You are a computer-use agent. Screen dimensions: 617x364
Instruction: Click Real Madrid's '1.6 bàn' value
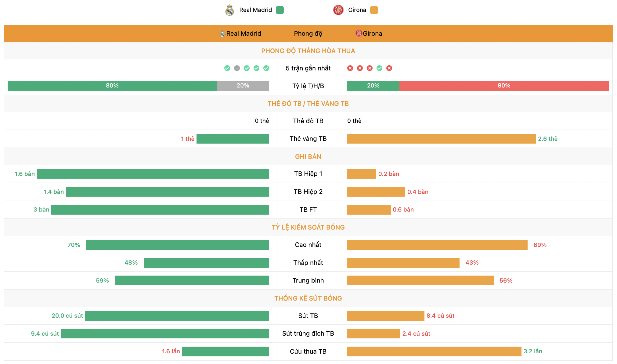click(25, 174)
